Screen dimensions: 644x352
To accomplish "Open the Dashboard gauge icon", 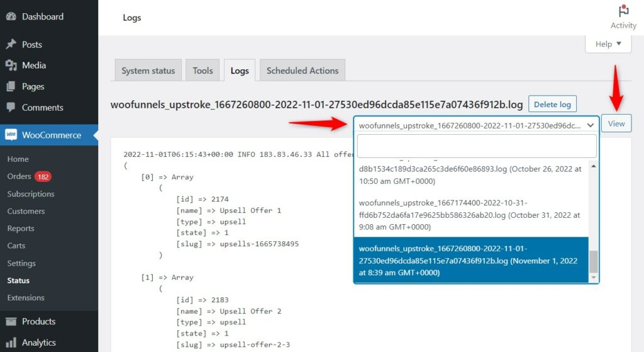I will pyautogui.click(x=11, y=16).
